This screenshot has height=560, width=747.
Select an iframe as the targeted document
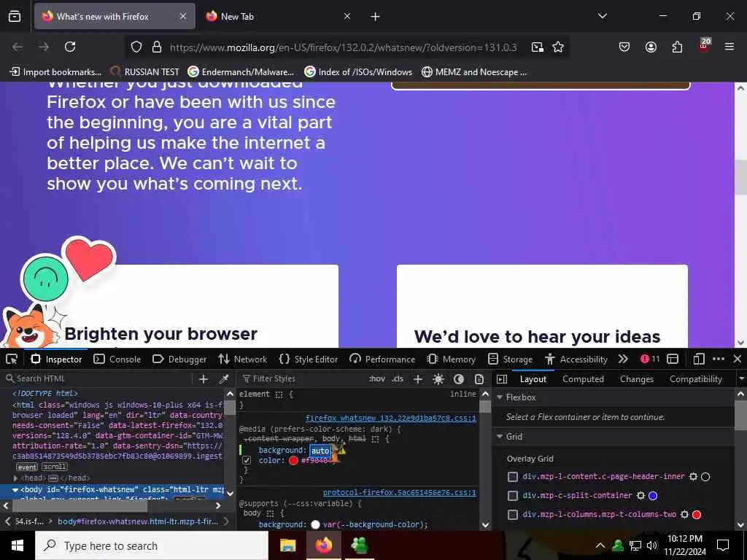coord(673,359)
